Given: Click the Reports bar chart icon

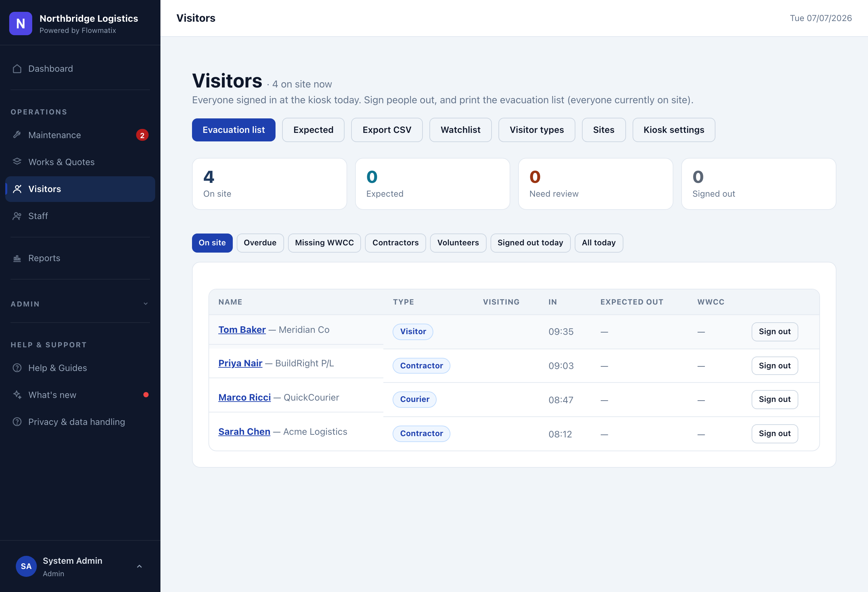Looking at the screenshot, I should tap(17, 258).
